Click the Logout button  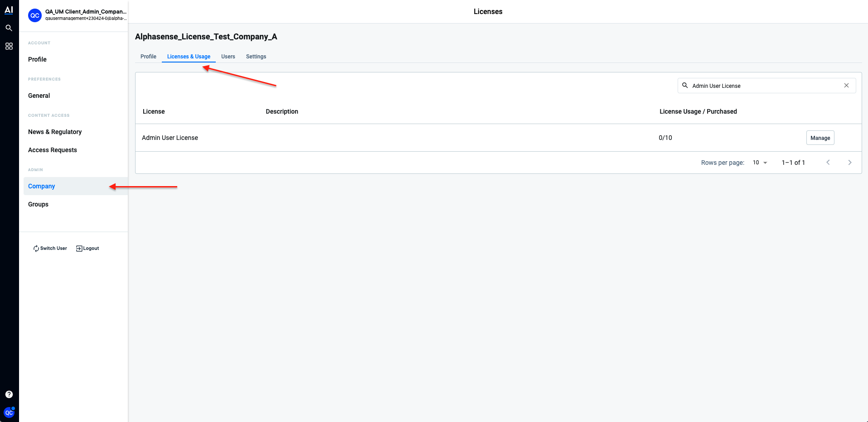[x=87, y=248]
